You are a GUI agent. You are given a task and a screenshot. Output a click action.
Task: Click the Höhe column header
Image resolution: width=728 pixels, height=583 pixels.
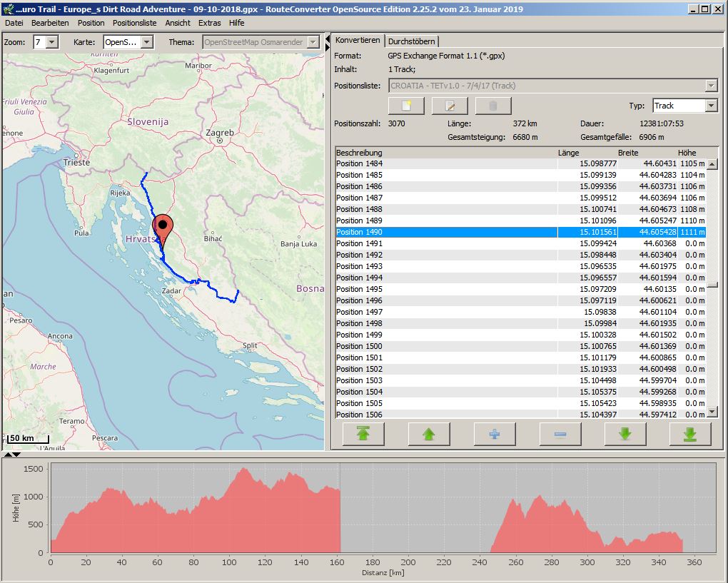[687, 153]
